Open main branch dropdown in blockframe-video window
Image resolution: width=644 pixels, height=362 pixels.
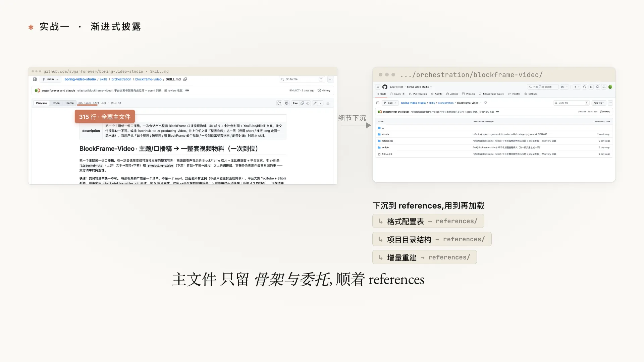coord(390,103)
